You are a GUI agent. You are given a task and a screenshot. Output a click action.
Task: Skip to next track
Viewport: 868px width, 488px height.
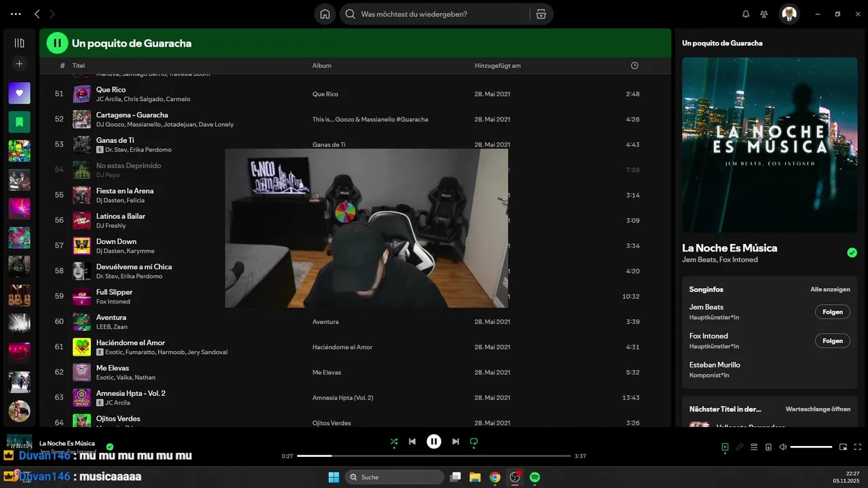point(456,442)
